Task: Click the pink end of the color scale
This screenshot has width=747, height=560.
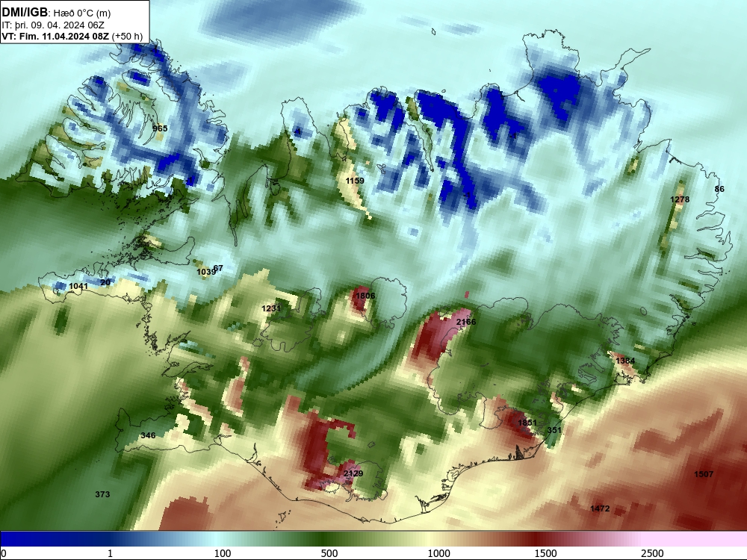Action: point(695,538)
